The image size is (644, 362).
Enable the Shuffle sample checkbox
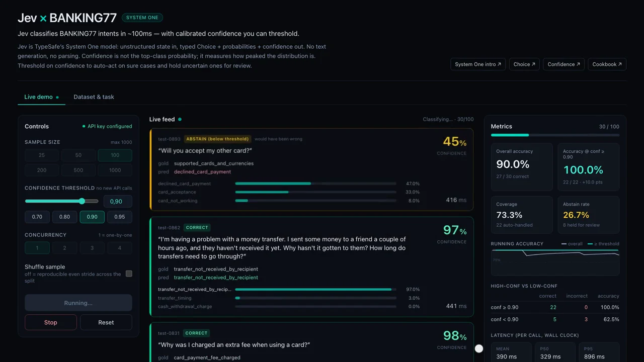click(129, 274)
